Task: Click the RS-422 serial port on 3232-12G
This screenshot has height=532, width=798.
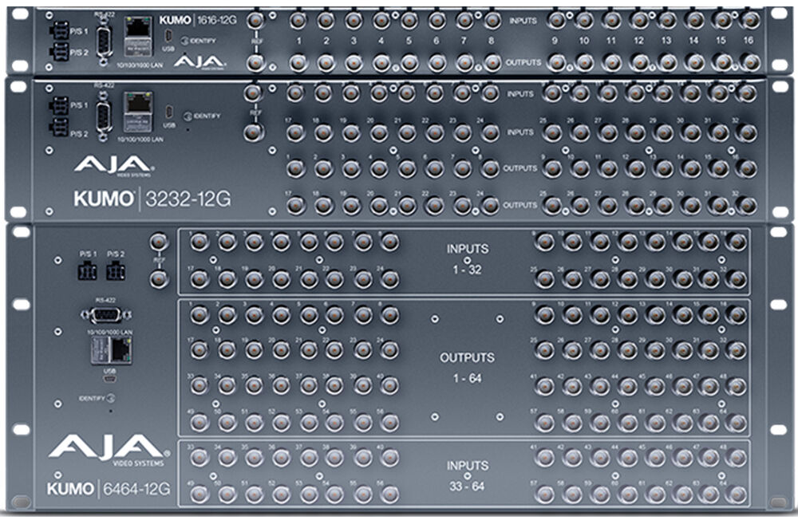Action: pyautogui.click(x=104, y=116)
